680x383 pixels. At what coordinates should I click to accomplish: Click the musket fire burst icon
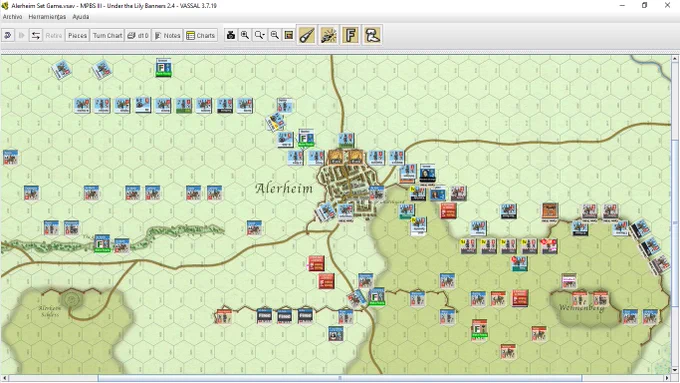[x=329, y=35]
